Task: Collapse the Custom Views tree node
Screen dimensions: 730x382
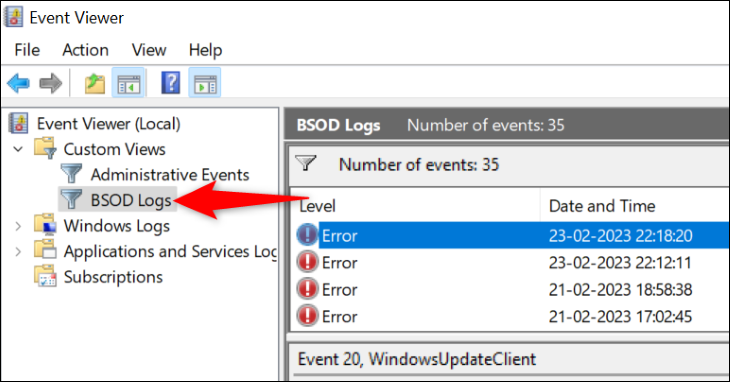Action: point(18,149)
